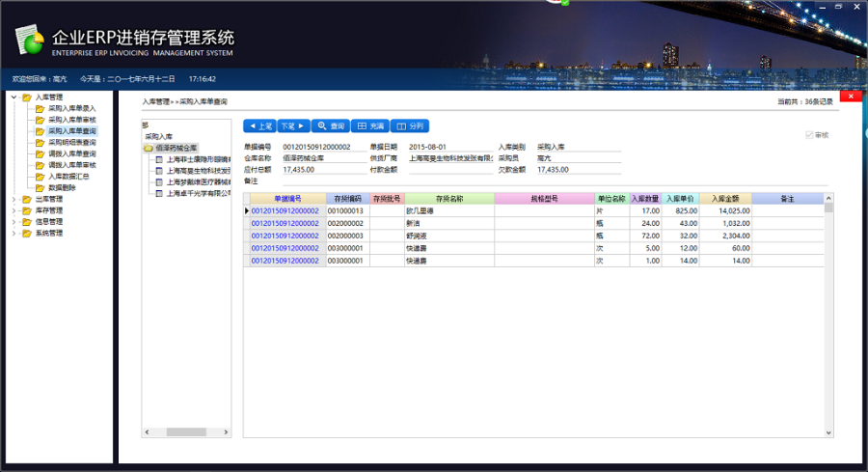Select the 入库管理 root tree label
The height and width of the screenshot is (472, 868).
[x=49, y=97]
